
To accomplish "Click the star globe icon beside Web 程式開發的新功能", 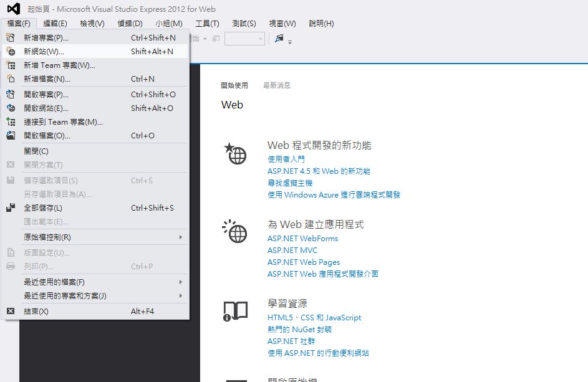I will (x=235, y=153).
